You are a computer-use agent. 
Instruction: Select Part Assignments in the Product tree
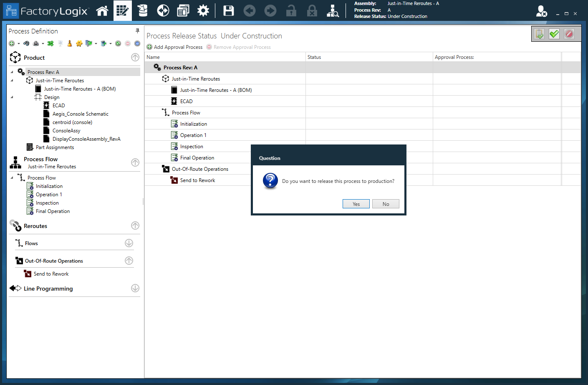pos(55,147)
